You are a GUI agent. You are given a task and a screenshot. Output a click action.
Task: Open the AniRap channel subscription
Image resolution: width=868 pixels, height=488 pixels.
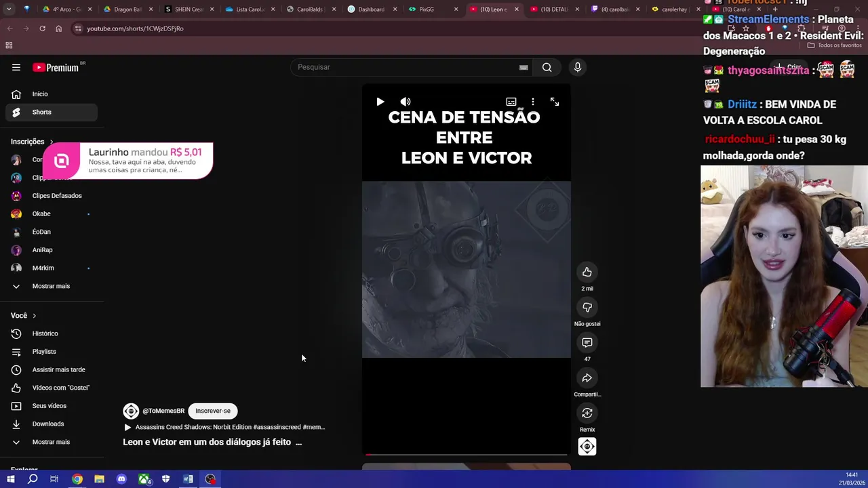(52, 250)
